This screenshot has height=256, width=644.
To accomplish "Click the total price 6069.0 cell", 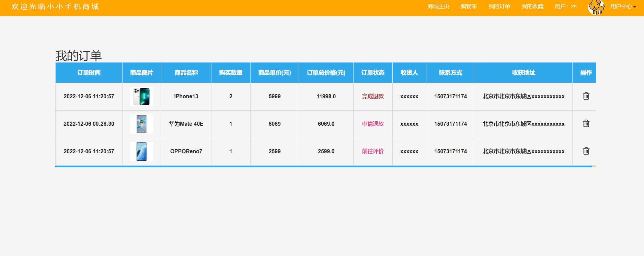I will [x=326, y=124].
